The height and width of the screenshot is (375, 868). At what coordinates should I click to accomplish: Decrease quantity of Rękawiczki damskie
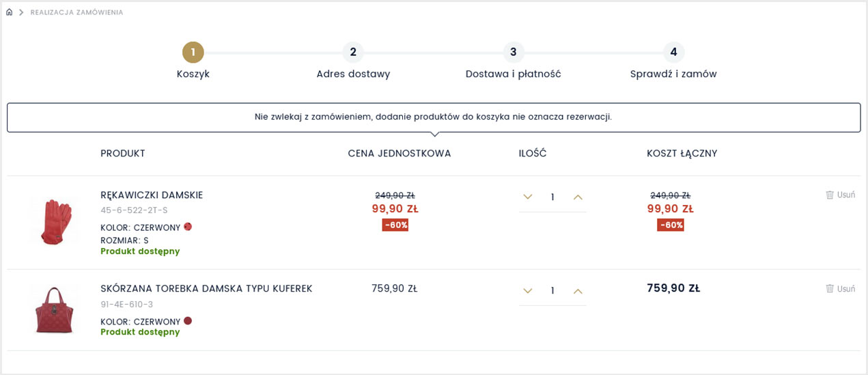[527, 197]
